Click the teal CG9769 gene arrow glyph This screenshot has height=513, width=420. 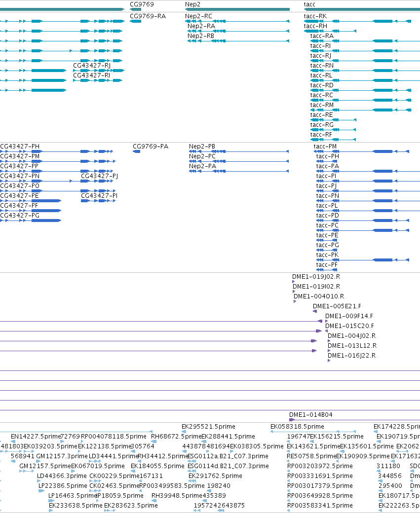point(136,9)
